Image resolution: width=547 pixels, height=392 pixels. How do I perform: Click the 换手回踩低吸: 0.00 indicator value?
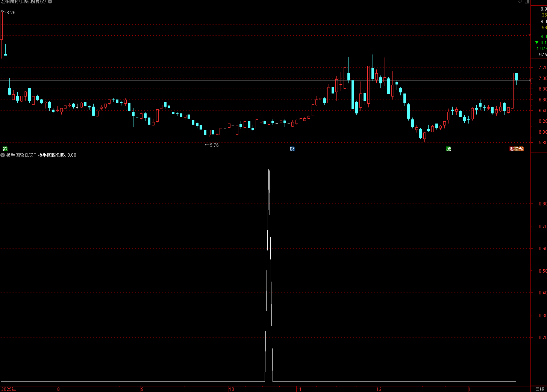pyautogui.click(x=57, y=155)
